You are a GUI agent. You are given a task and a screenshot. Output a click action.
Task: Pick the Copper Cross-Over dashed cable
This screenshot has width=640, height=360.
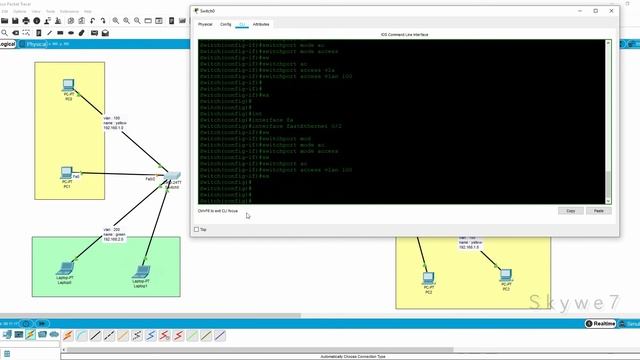(109, 336)
